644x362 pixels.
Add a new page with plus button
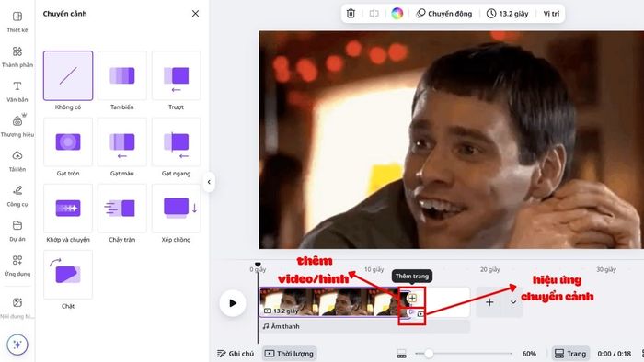(x=489, y=302)
